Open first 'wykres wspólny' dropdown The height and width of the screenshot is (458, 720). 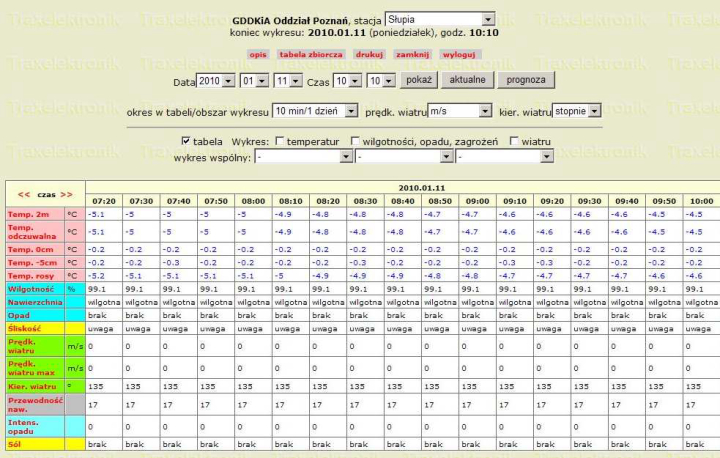click(x=304, y=157)
